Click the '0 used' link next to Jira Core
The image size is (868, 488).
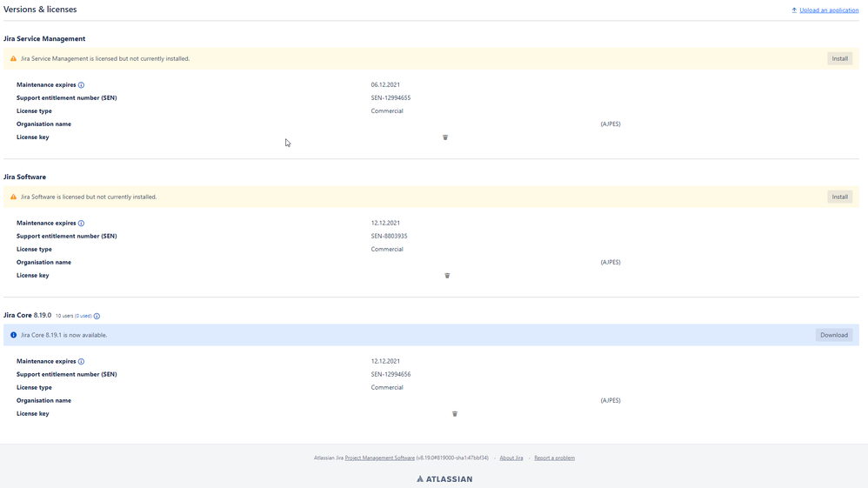[83, 316]
